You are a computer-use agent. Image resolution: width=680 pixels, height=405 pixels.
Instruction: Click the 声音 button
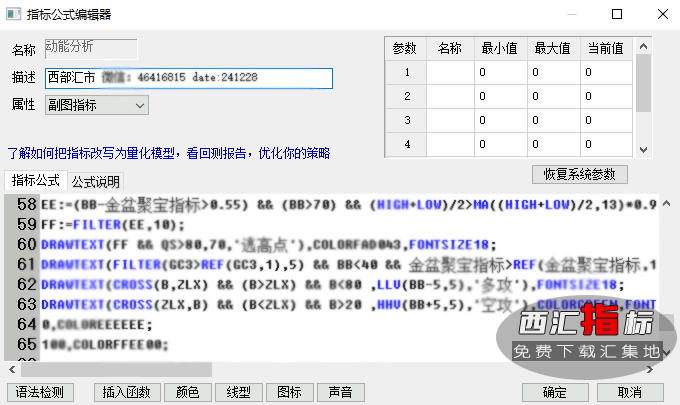coord(339,392)
